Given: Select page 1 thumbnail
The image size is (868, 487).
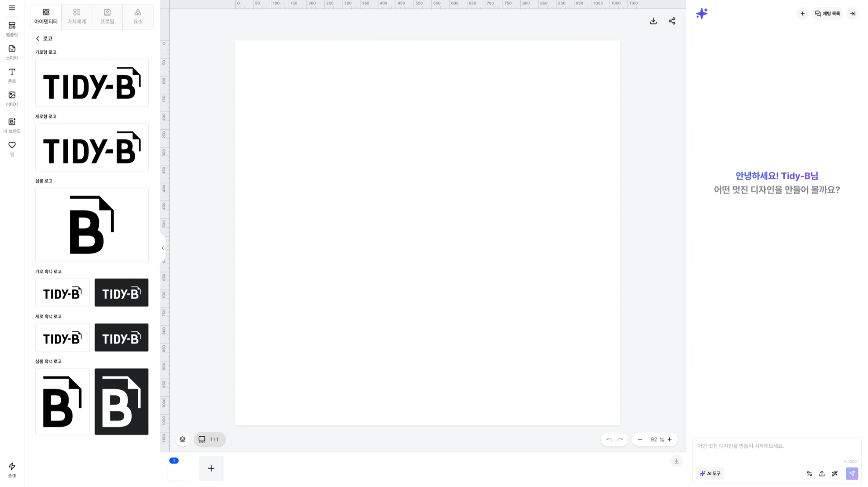Looking at the screenshot, I should pyautogui.click(x=180, y=468).
